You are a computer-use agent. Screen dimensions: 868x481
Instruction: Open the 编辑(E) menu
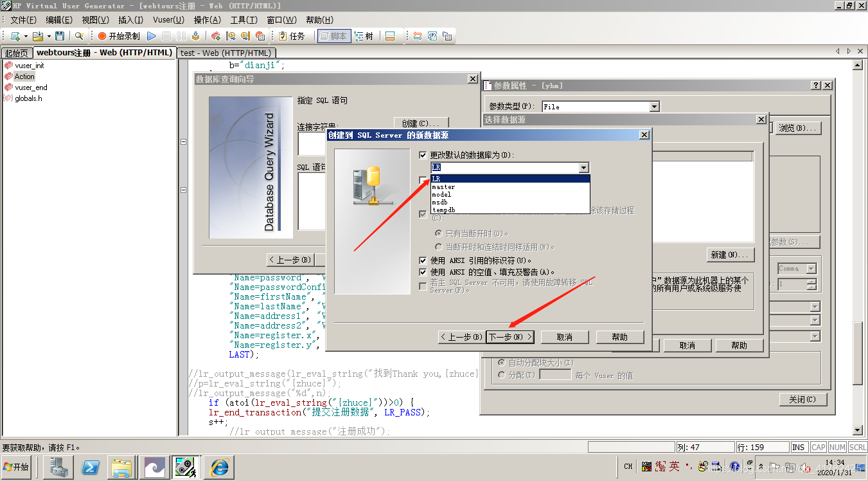59,20
